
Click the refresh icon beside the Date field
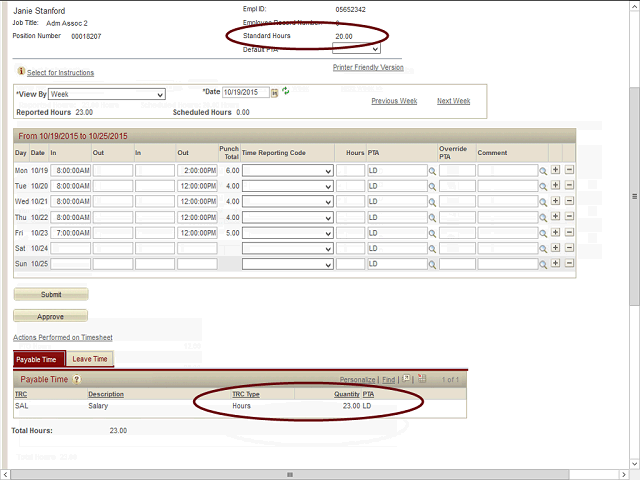pyautogui.click(x=286, y=92)
